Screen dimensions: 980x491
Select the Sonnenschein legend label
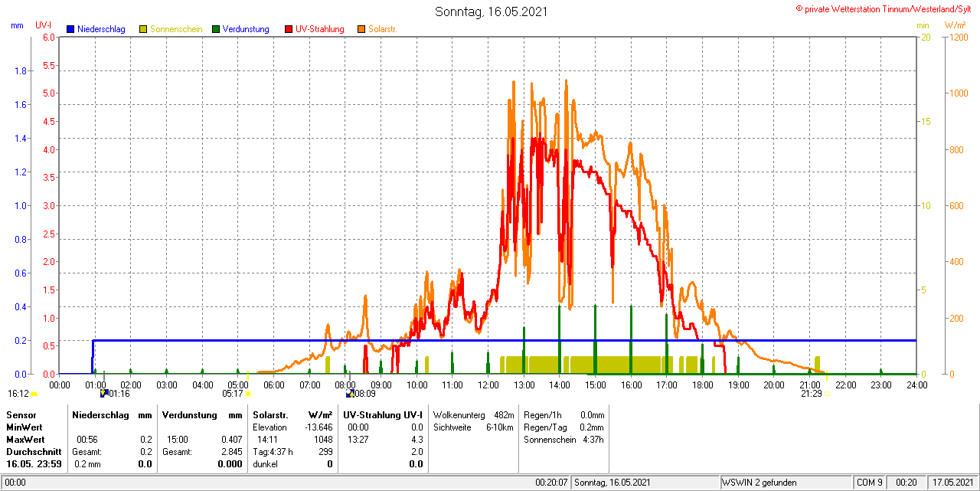176,29
